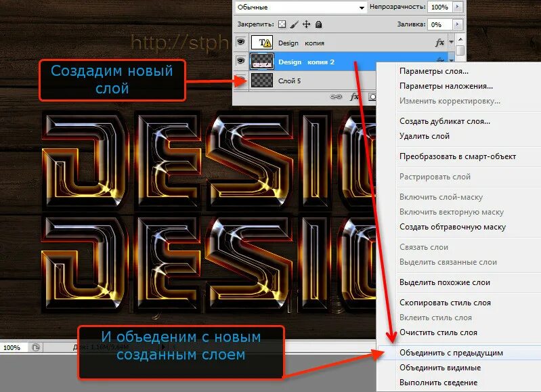Choose Создать обтравочную маску menu entry
The width and height of the screenshot is (541, 392).
pyautogui.click(x=452, y=227)
